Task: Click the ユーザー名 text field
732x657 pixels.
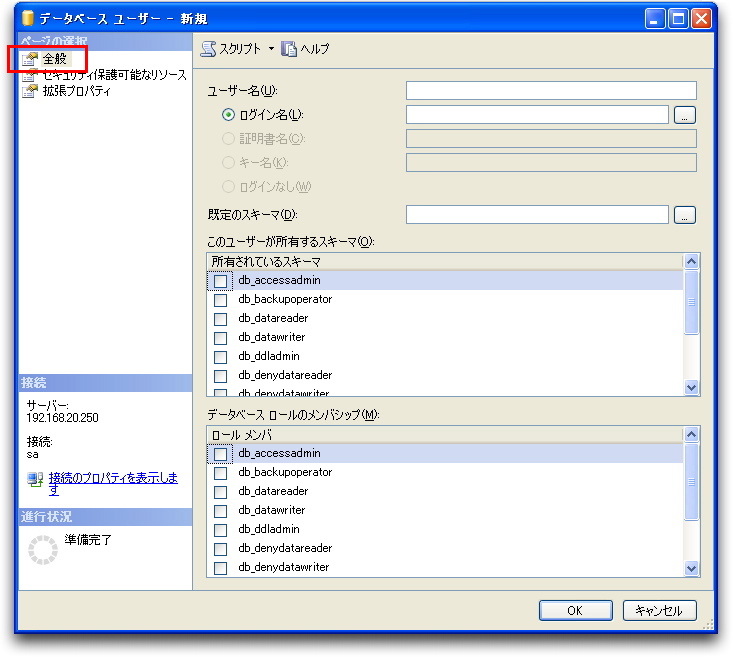Action: (551, 91)
